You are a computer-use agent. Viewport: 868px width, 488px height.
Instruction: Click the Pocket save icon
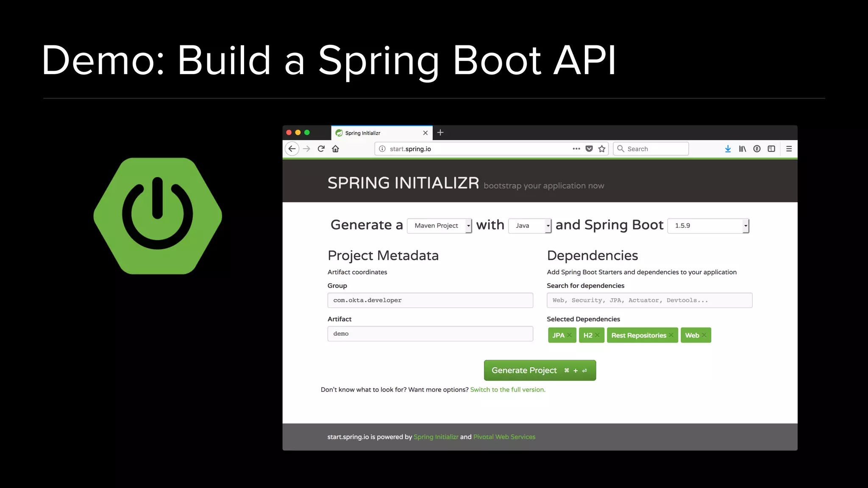pyautogui.click(x=589, y=149)
